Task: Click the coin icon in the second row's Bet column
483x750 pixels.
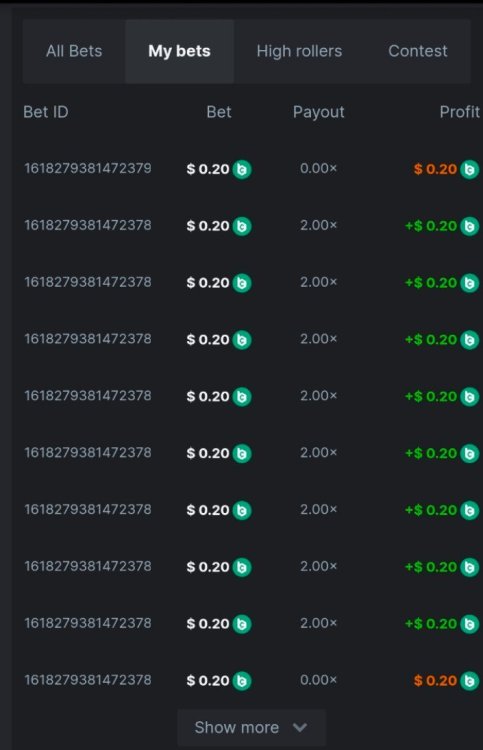Action: click(x=242, y=226)
